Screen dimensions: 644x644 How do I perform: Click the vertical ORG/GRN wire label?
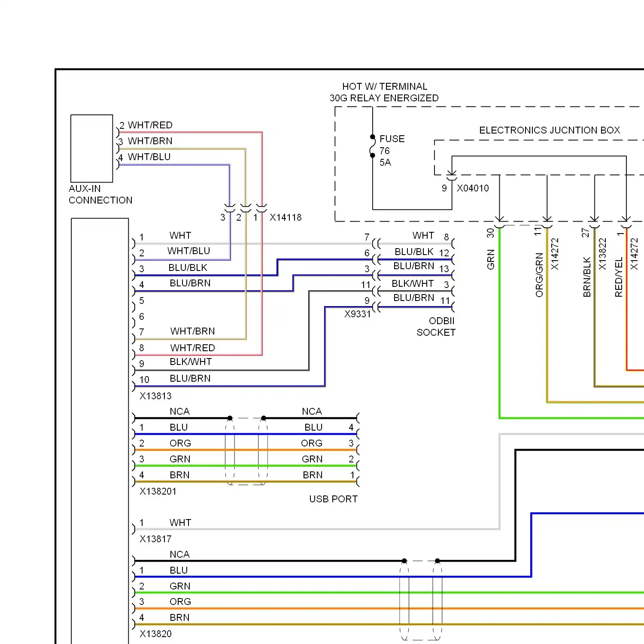point(539,275)
